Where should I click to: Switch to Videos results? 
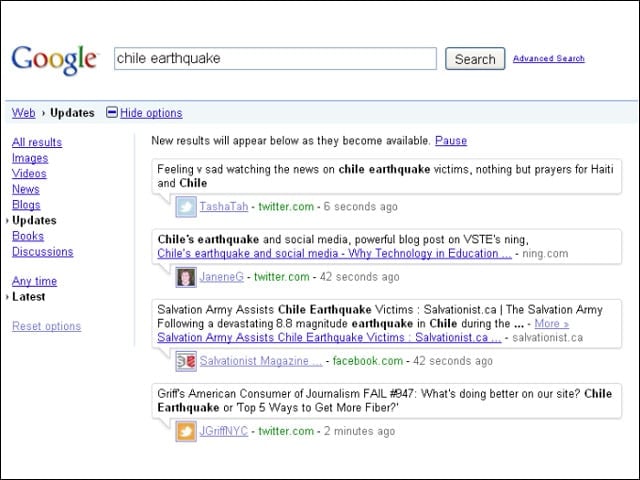point(29,173)
